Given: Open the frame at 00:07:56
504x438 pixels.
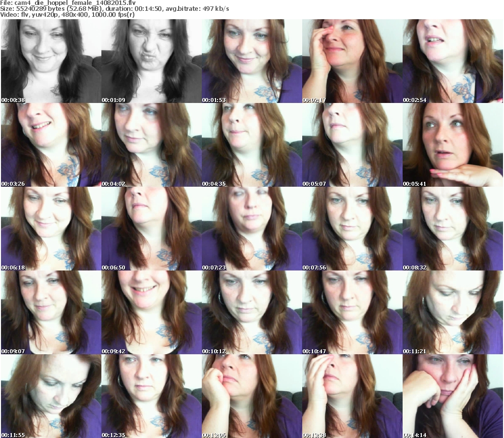Looking at the screenshot, I should pyautogui.click(x=352, y=229).
